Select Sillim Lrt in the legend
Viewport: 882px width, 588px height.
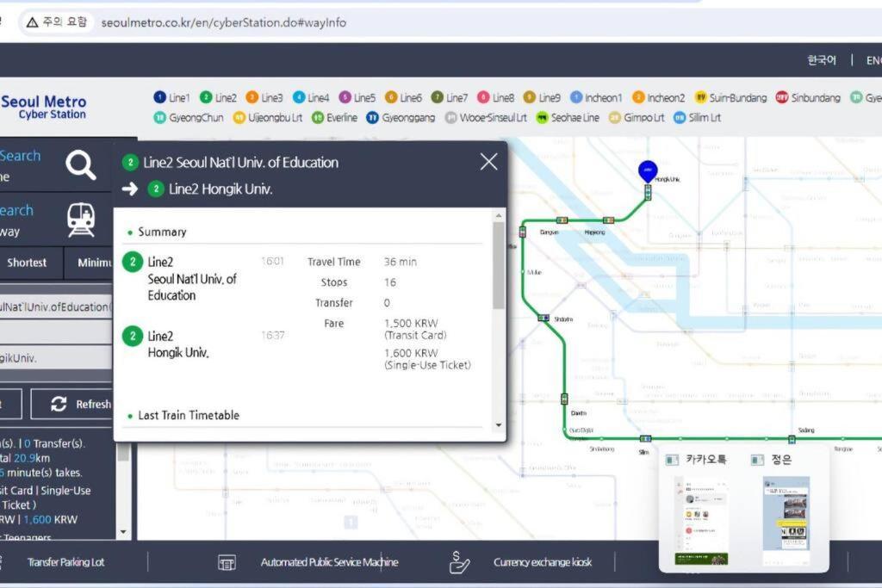point(698,117)
